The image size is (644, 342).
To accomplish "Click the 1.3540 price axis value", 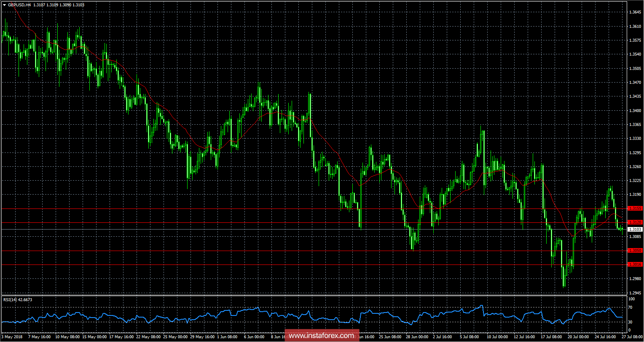I will point(635,54).
